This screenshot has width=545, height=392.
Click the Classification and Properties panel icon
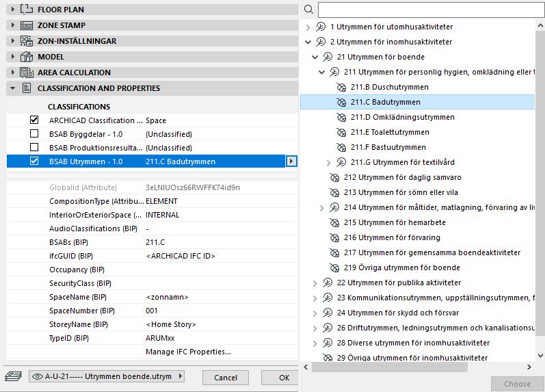tap(27, 88)
